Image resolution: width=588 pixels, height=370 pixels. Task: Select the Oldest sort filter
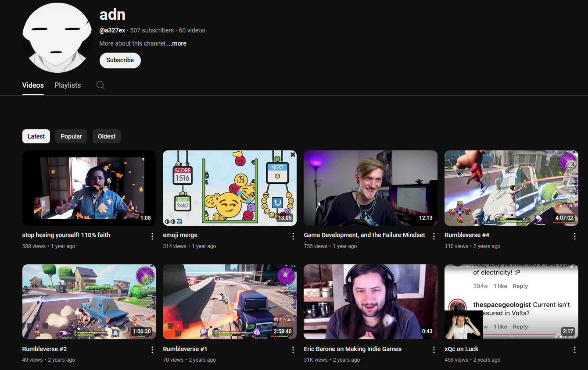[x=107, y=136]
